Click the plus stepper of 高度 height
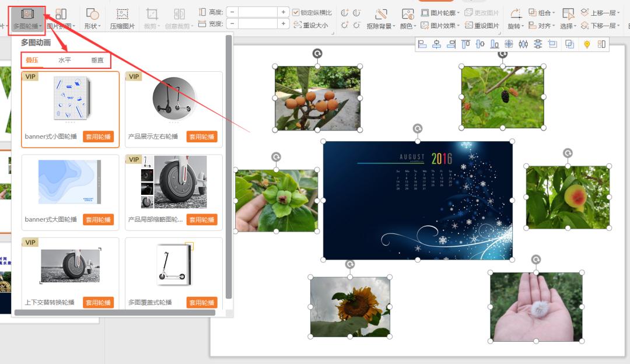 [x=283, y=12]
